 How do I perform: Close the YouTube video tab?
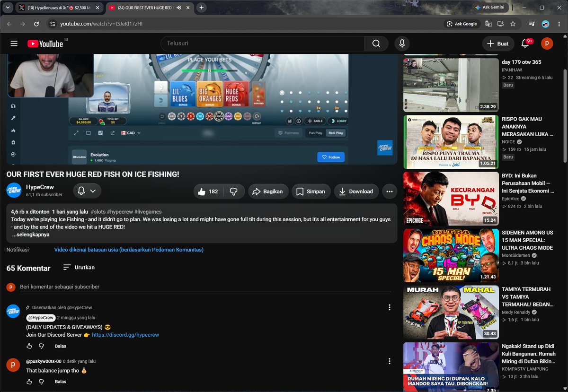click(188, 8)
